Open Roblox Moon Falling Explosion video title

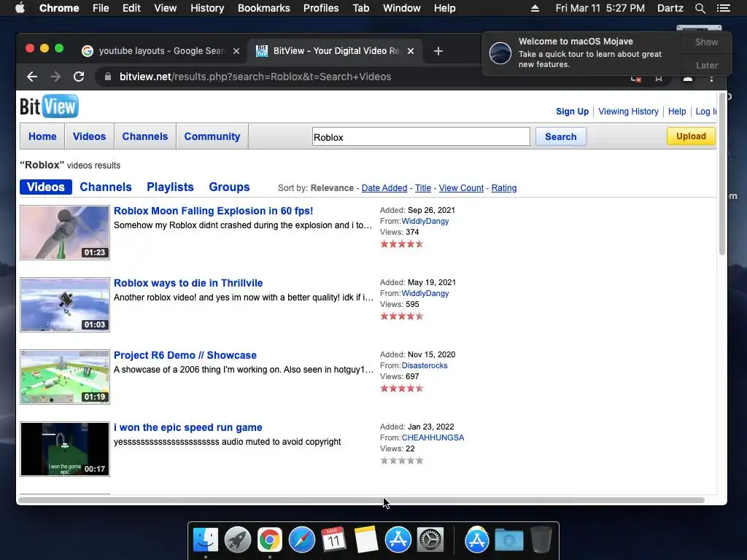[214, 211]
